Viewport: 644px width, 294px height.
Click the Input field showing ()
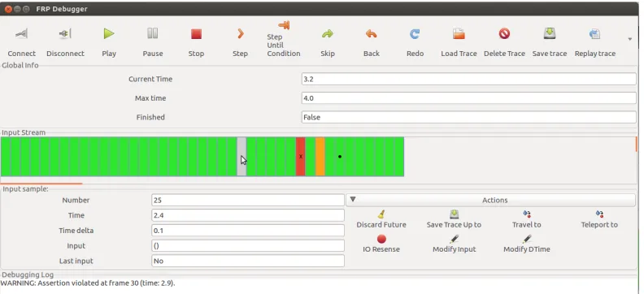(248, 245)
